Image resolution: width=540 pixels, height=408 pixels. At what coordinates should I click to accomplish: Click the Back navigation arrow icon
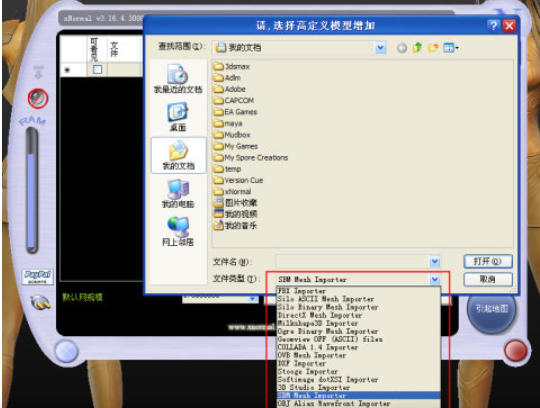tap(402, 48)
